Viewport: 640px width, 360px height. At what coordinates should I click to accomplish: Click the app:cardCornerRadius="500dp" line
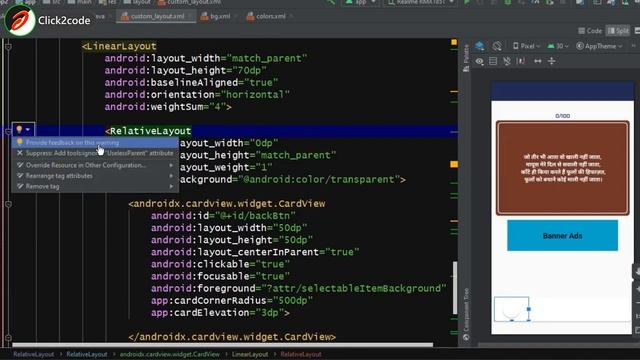pyautogui.click(x=232, y=301)
